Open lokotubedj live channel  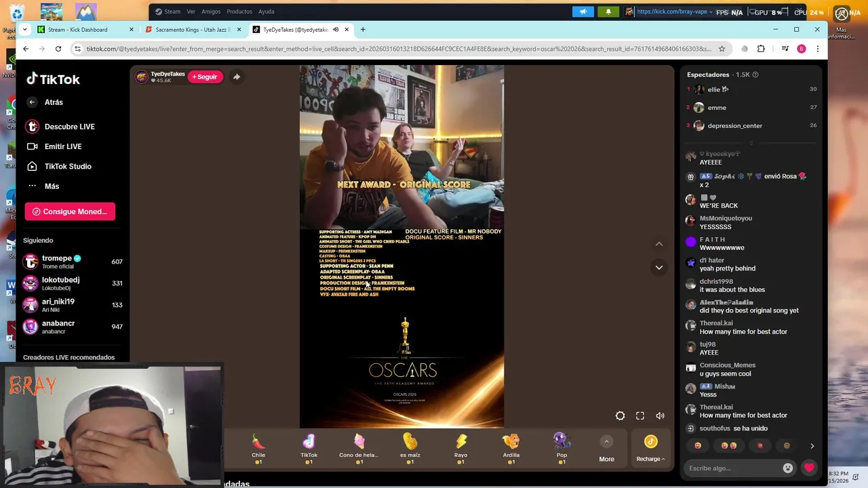tap(72, 283)
